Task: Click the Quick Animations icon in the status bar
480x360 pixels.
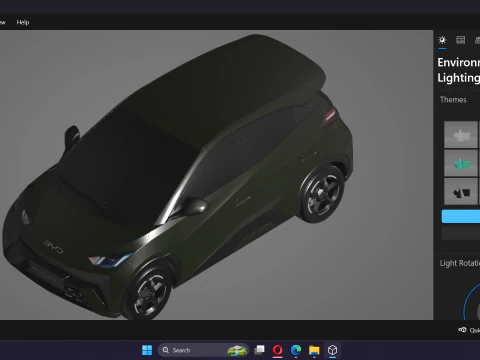Action: [x=462, y=330]
